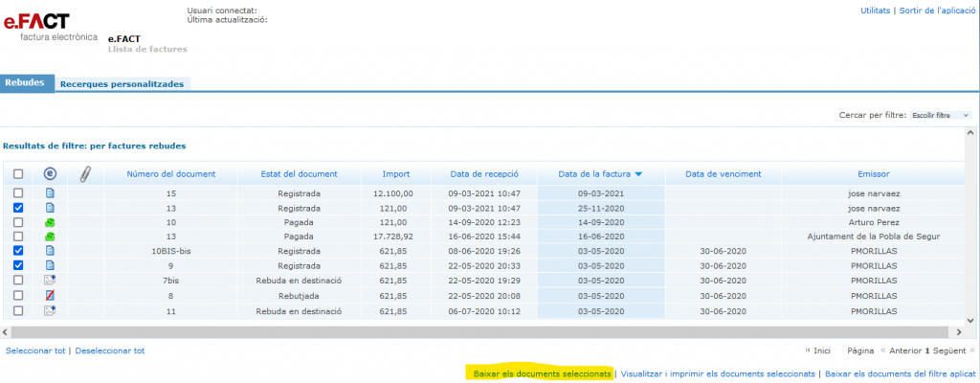Click the paperclip attachments column icon
The width and height of the screenshot is (980, 383).
coord(84,174)
